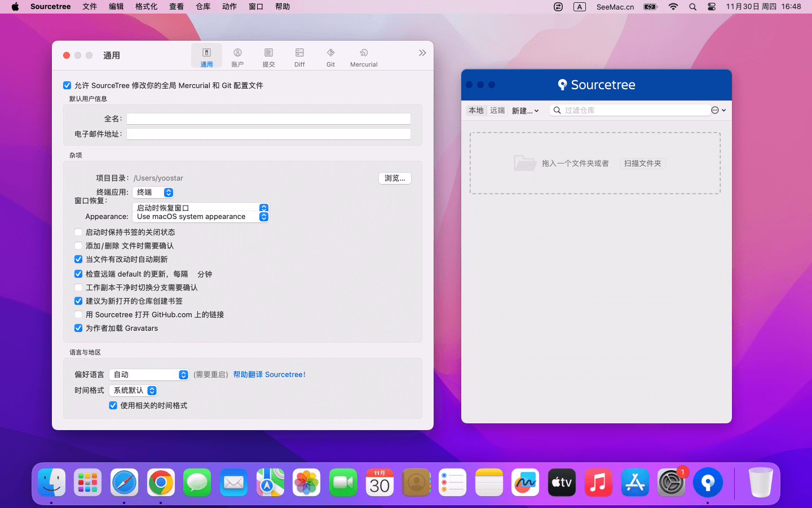Click the toolbar overflow double-chevron icon

tap(422, 53)
